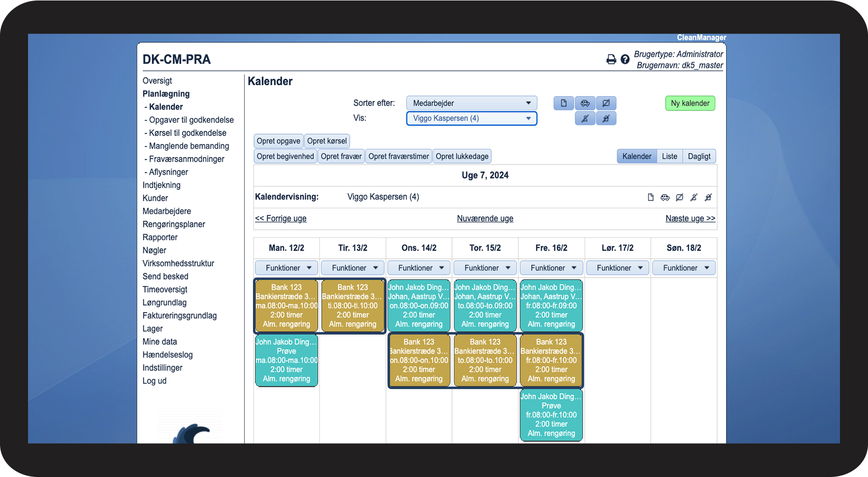Open the Vis Viggo Kaspersen dropdown
This screenshot has height=477, width=868.
[x=472, y=118]
